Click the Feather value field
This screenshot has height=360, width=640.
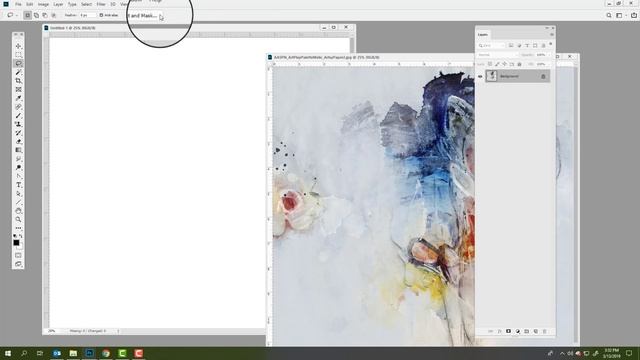[88, 15]
